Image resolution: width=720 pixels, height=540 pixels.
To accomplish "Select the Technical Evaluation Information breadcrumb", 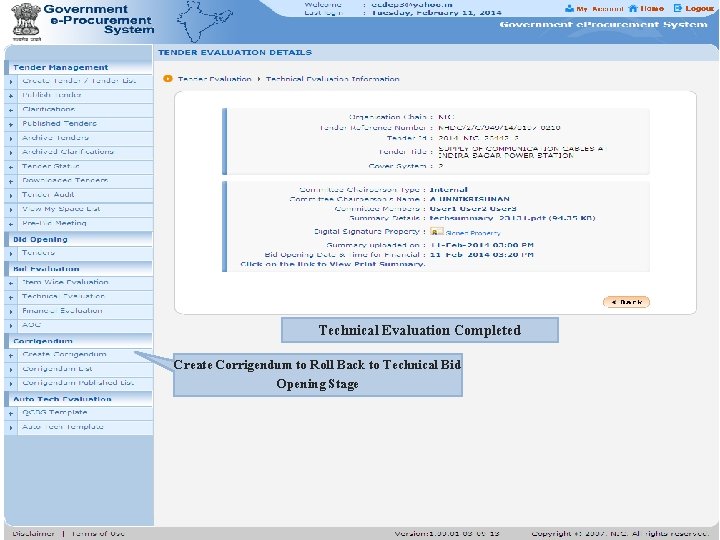I will click(x=332, y=79).
